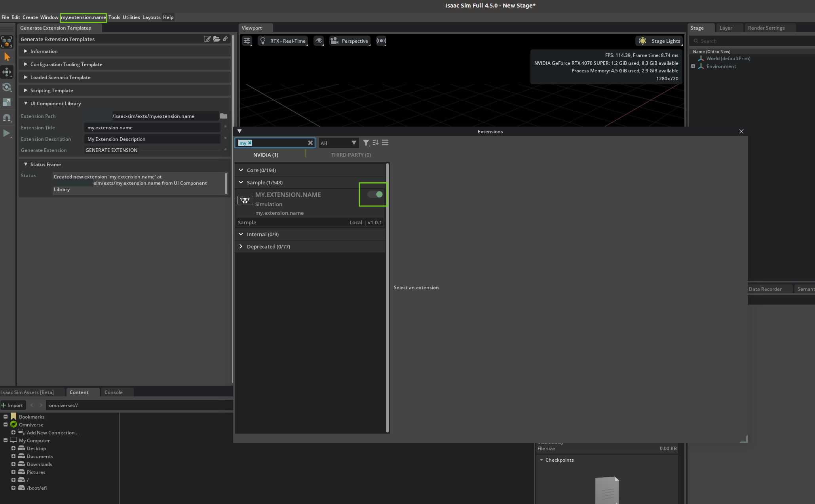The width and height of the screenshot is (815, 504).
Task: Click the open source script edit icon
Action: click(207, 39)
